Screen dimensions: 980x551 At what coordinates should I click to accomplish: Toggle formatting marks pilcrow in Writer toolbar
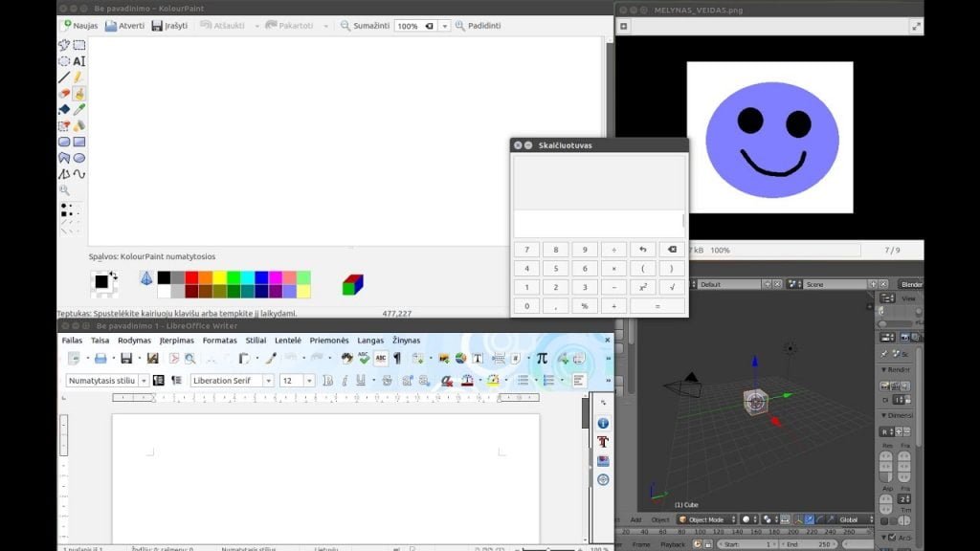[397, 359]
